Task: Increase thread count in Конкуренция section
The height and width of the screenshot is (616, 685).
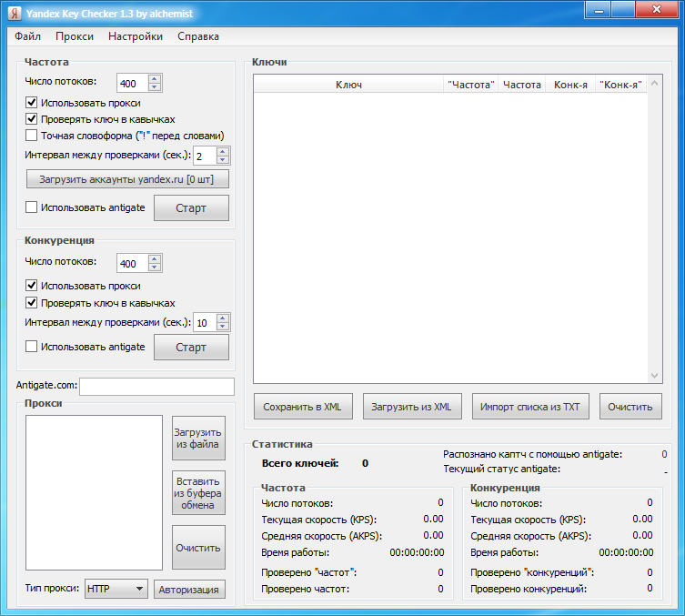Action: (x=155, y=259)
